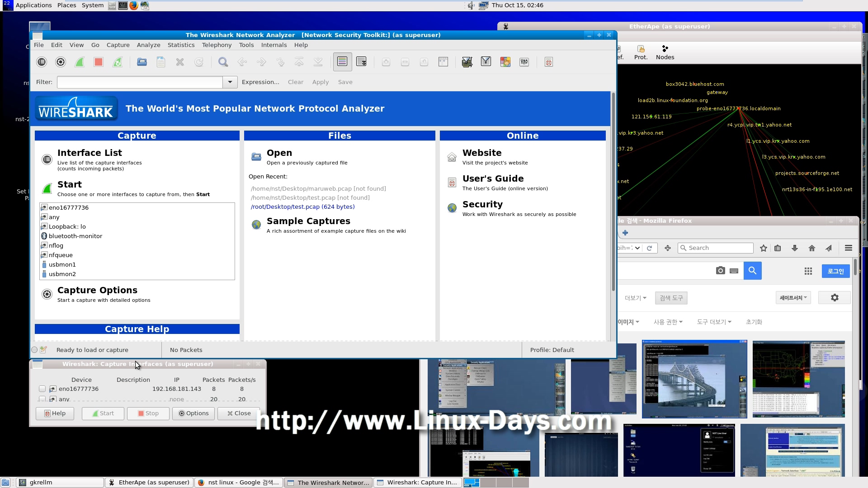The height and width of the screenshot is (488, 868).
Task: Click the Expression... filter button
Action: point(260,82)
